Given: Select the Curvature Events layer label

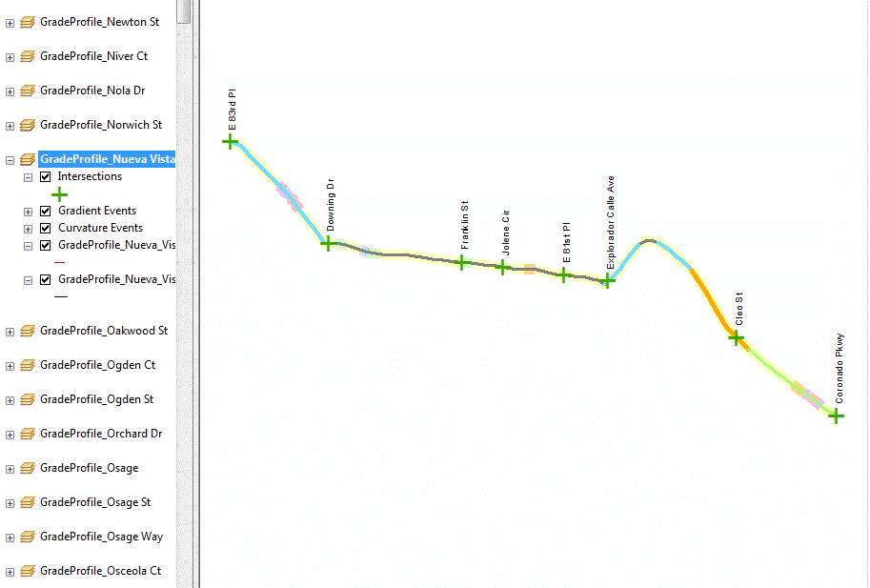Looking at the screenshot, I should [100, 228].
